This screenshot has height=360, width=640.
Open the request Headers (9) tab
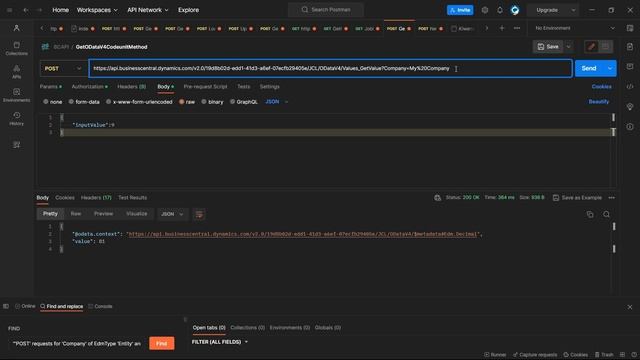pos(131,87)
